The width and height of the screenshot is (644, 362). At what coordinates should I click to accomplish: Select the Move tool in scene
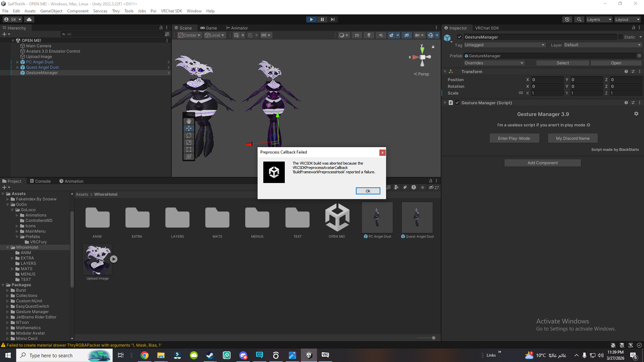point(189,128)
